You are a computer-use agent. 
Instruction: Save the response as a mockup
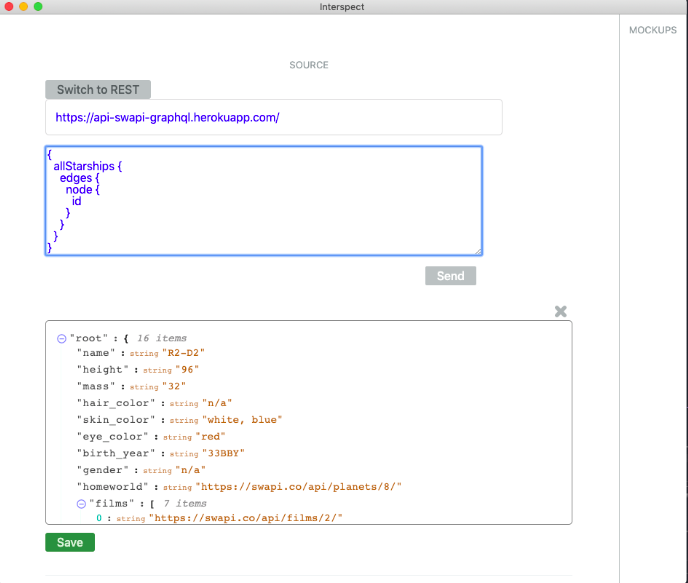pyautogui.click(x=70, y=542)
